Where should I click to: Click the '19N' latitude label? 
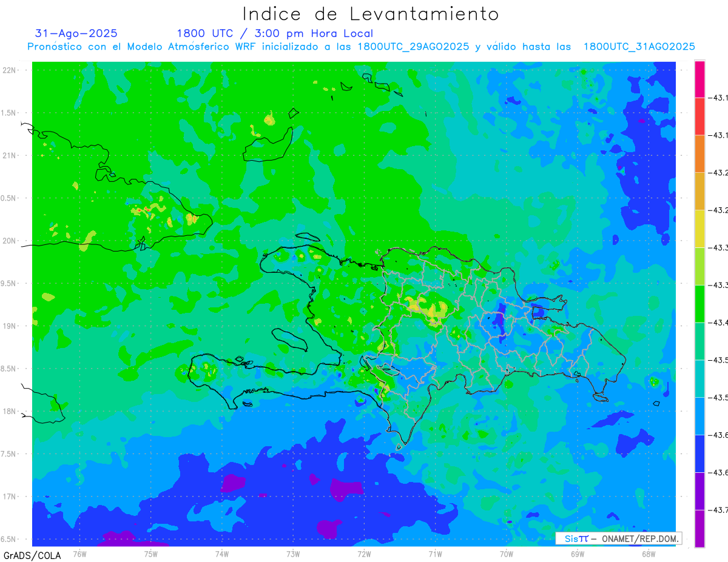[x=9, y=326]
